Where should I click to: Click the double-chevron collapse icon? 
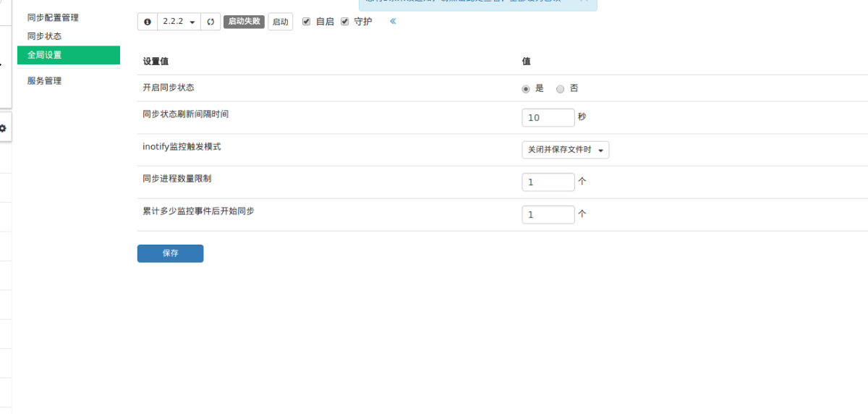click(x=393, y=21)
